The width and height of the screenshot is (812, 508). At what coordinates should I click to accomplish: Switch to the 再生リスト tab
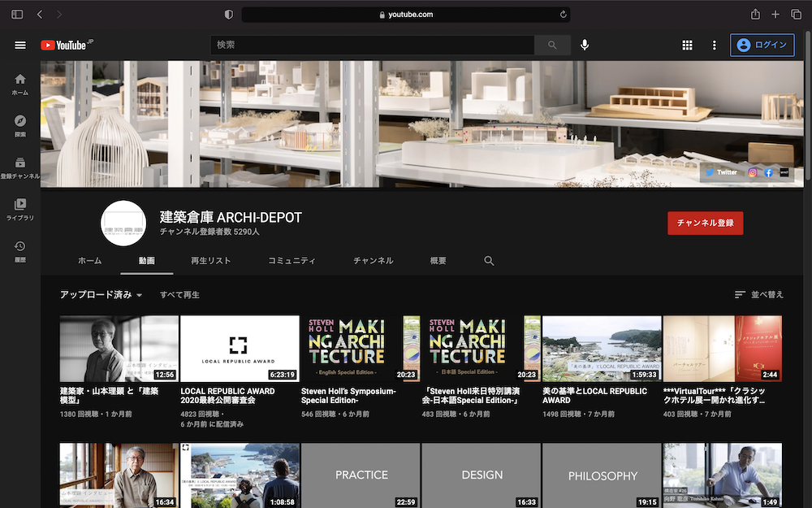(211, 261)
